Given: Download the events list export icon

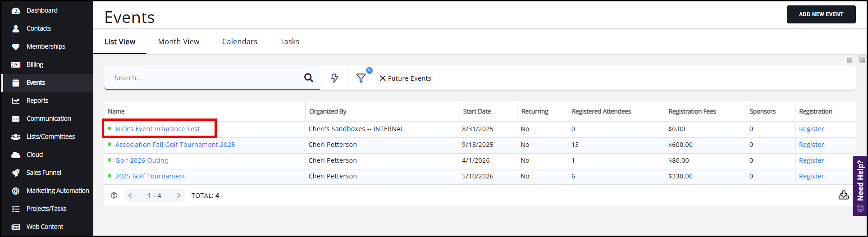Looking at the screenshot, I should point(844,195).
